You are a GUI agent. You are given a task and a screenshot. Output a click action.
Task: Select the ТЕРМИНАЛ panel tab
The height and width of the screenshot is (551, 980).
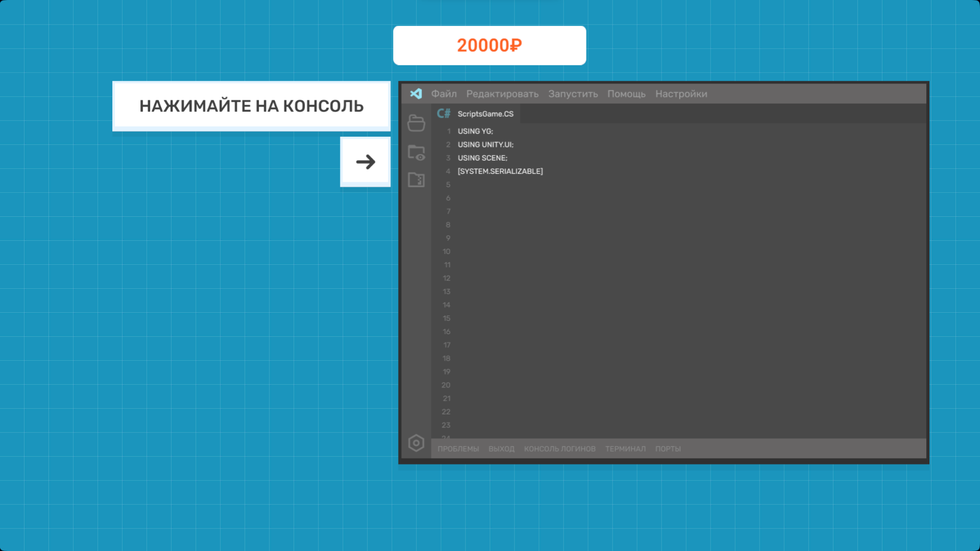625,448
